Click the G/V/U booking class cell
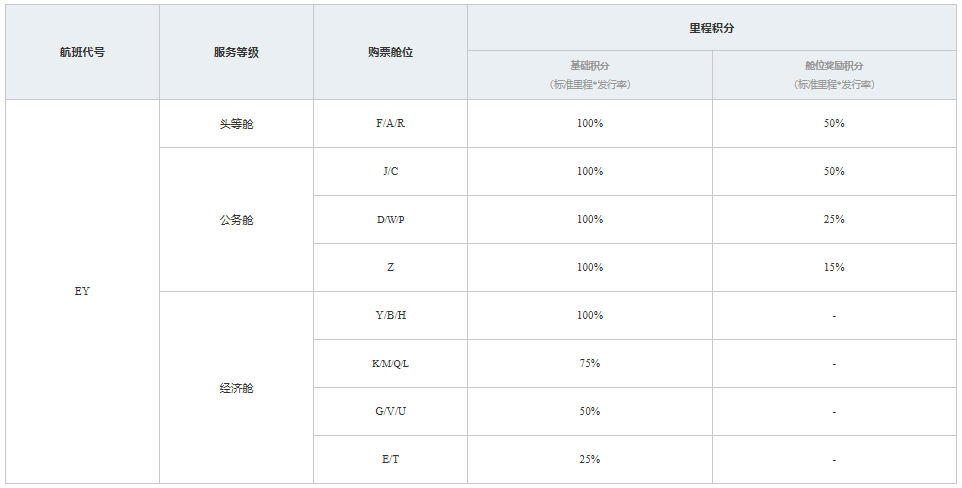Screen dimensions: 962x488 pyautogui.click(x=390, y=411)
